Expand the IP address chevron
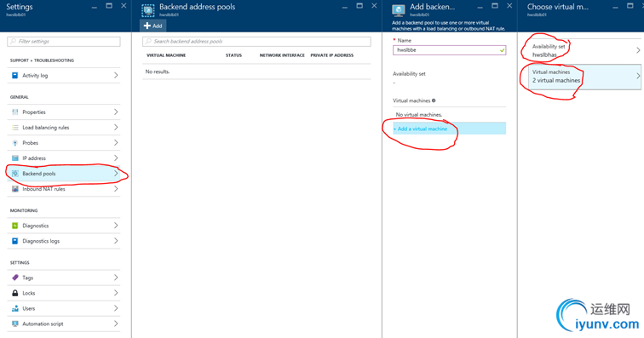 116,158
